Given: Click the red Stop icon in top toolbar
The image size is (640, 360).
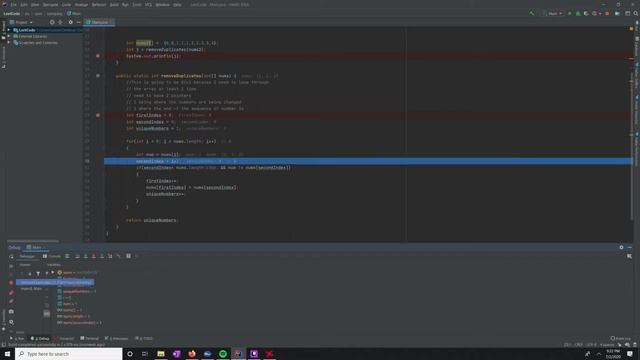Looking at the screenshot, I should (x=607, y=13).
